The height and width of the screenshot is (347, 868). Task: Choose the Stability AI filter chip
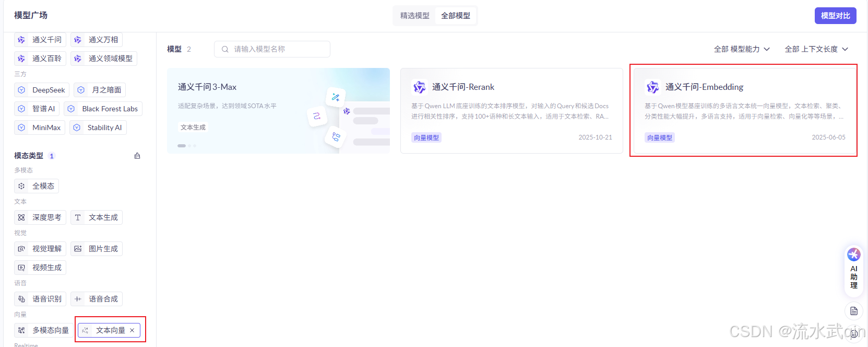tap(98, 128)
